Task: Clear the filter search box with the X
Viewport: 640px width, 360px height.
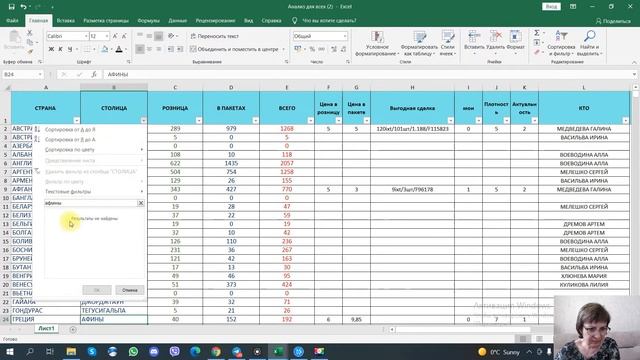Action: (x=141, y=203)
